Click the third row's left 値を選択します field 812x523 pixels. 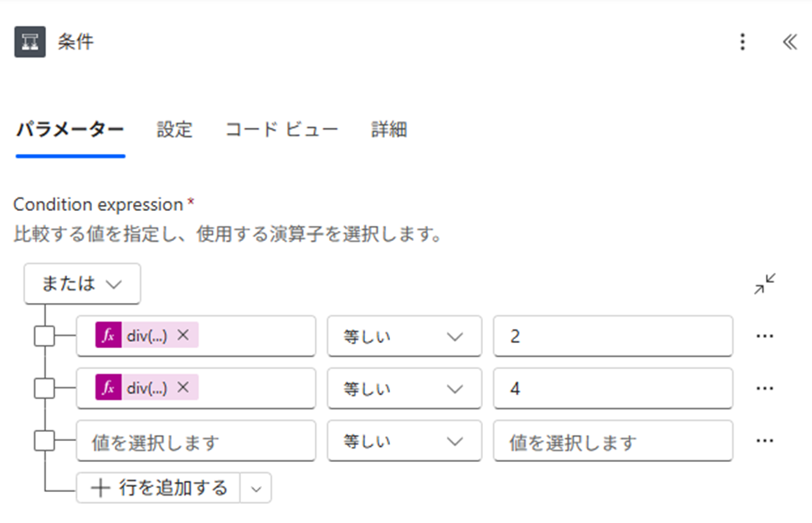[196, 441]
